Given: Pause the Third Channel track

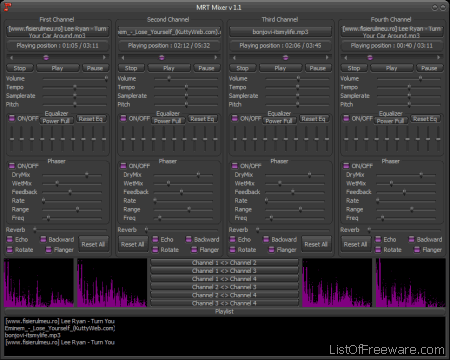Looking at the screenshot, I should tap(318, 68).
